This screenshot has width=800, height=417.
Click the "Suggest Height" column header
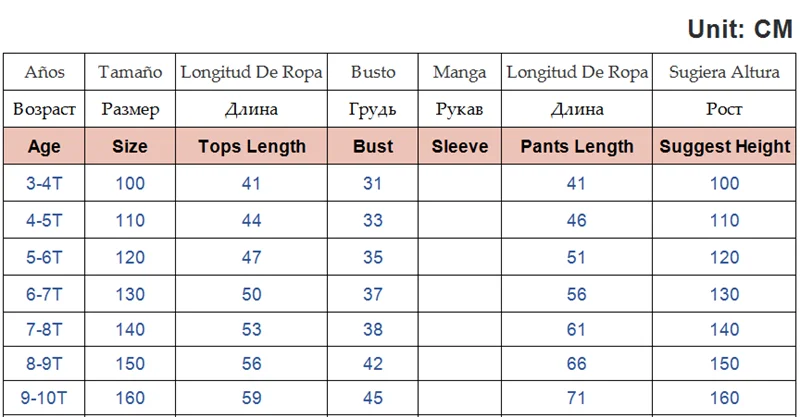[725, 146]
